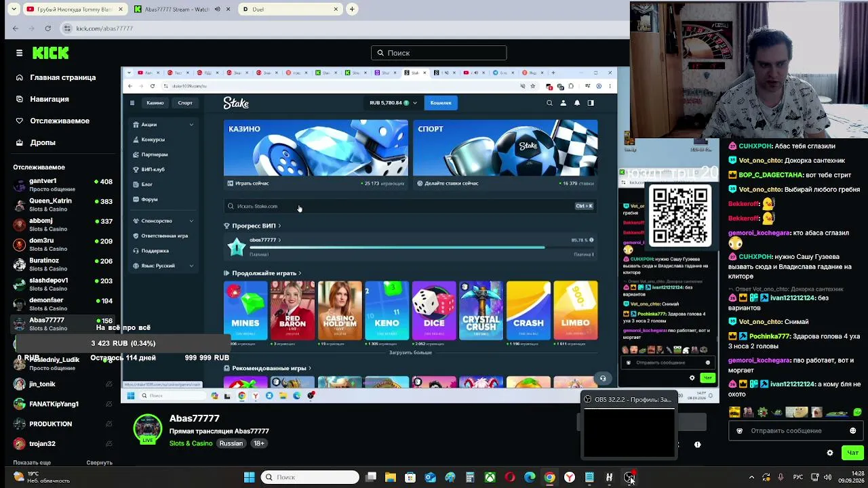Click the Stake logo

point(236,103)
